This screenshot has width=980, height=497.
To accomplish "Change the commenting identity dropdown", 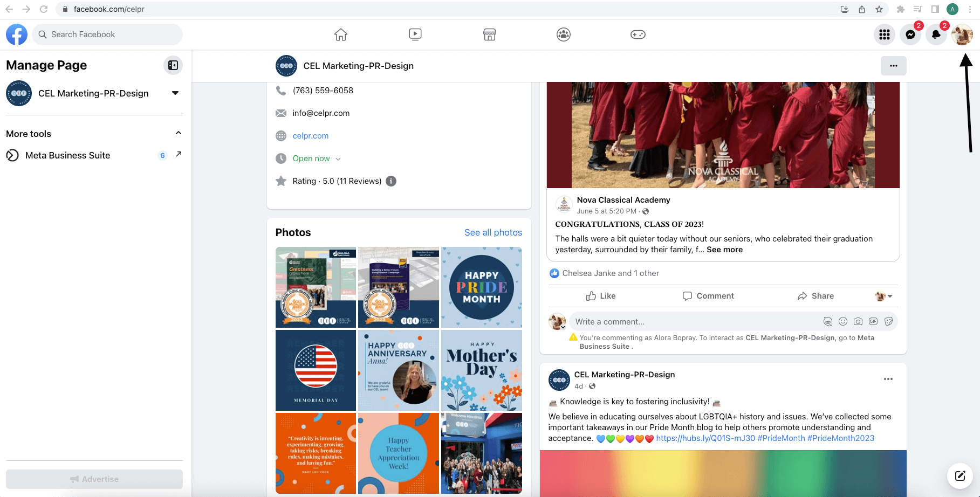I will [883, 296].
